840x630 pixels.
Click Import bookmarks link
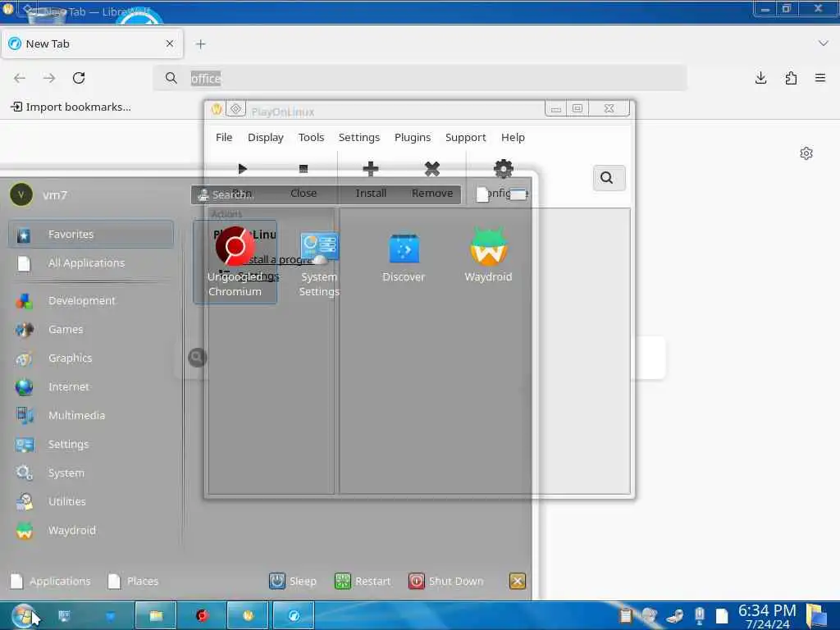pos(71,107)
